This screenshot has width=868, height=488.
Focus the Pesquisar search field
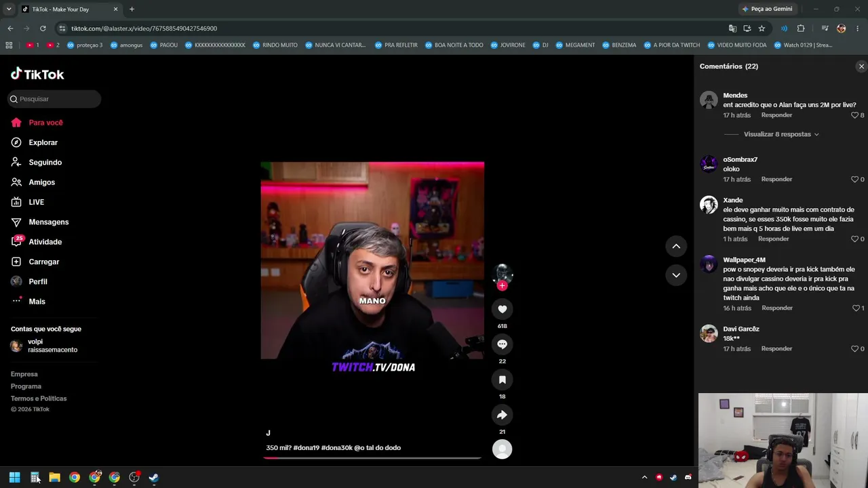coord(54,99)
